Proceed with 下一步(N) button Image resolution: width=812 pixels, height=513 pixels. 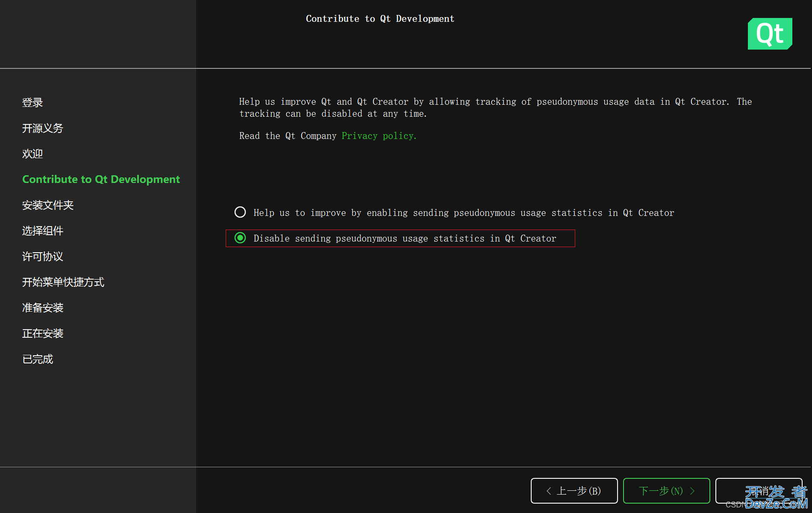[666, 491]
